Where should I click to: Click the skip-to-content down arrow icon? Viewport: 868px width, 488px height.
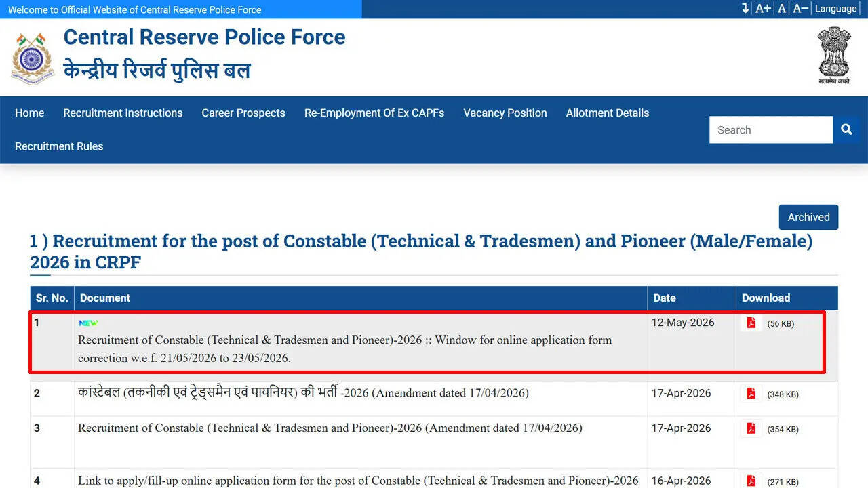[745, 9]
